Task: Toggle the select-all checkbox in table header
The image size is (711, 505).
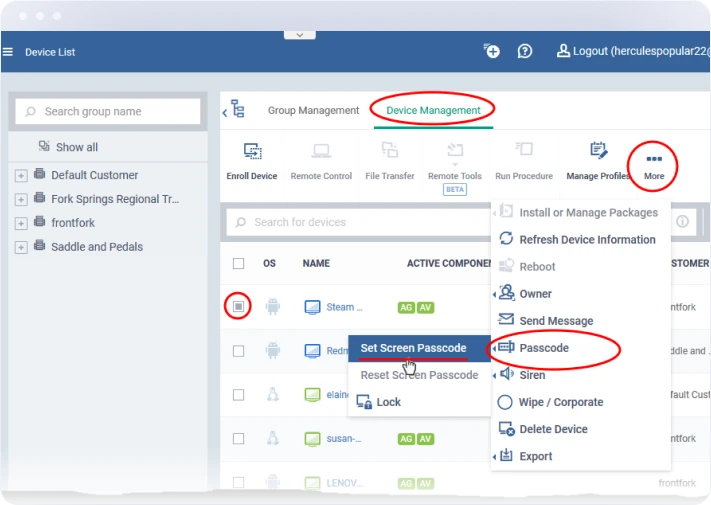Action: pos(238,264)
